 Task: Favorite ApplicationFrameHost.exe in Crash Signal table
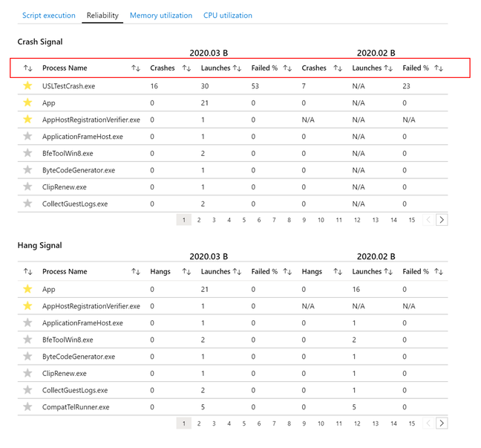[27, 136]
